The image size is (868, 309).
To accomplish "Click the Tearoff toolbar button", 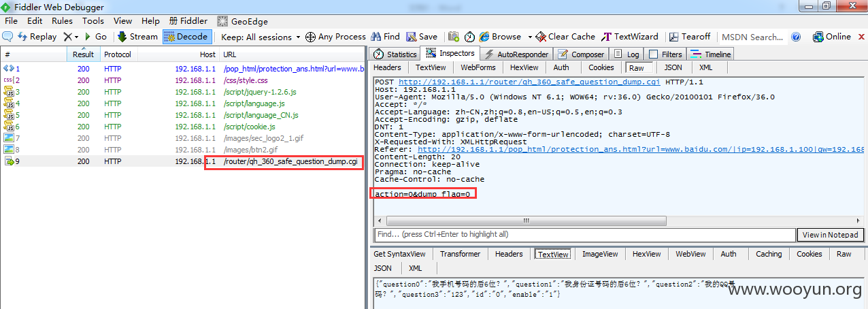I will (x=689, y=37).
